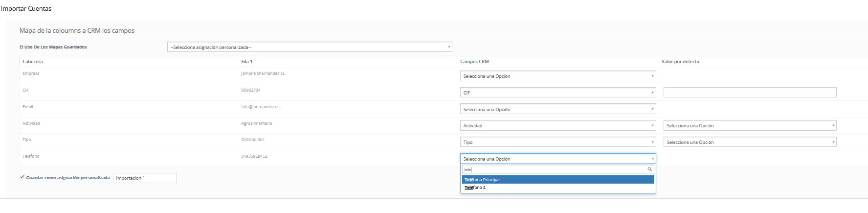Open the Actividad CRM field dropdown

coord(558,125)
